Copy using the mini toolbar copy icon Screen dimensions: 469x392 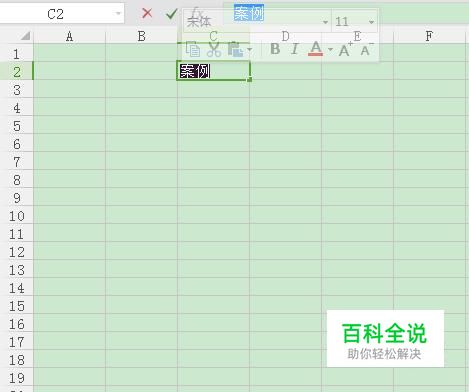pos(193,49)
